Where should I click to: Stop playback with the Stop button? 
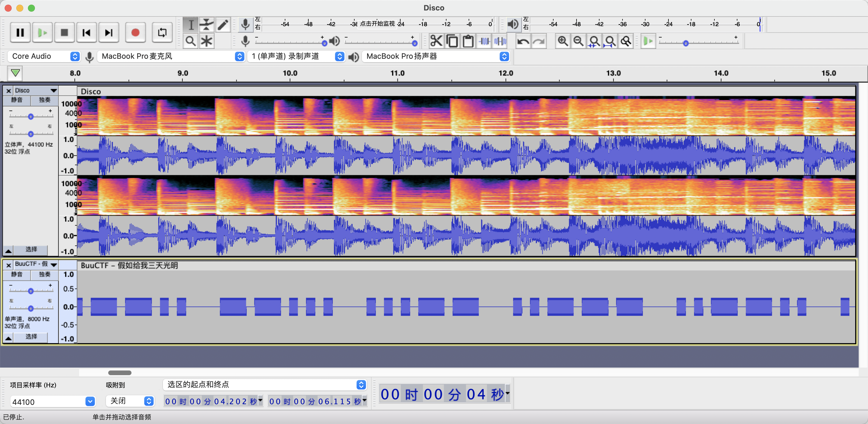point(64,33)
